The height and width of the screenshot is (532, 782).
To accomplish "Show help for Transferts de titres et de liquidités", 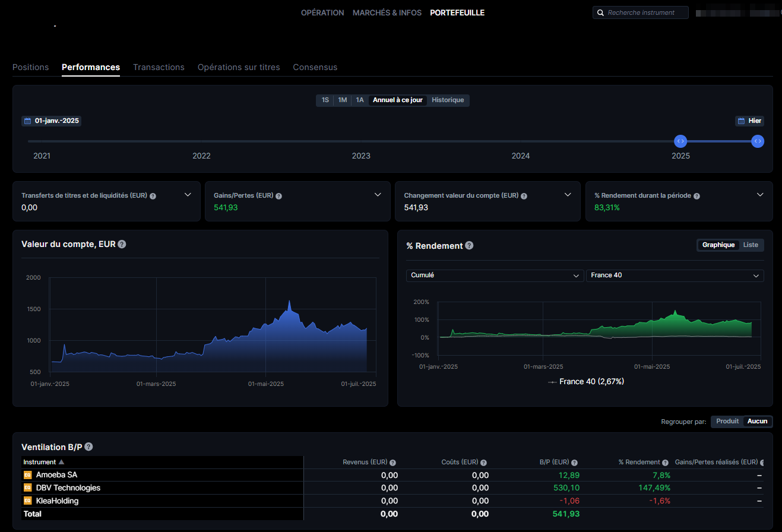I will pos(153,196).
